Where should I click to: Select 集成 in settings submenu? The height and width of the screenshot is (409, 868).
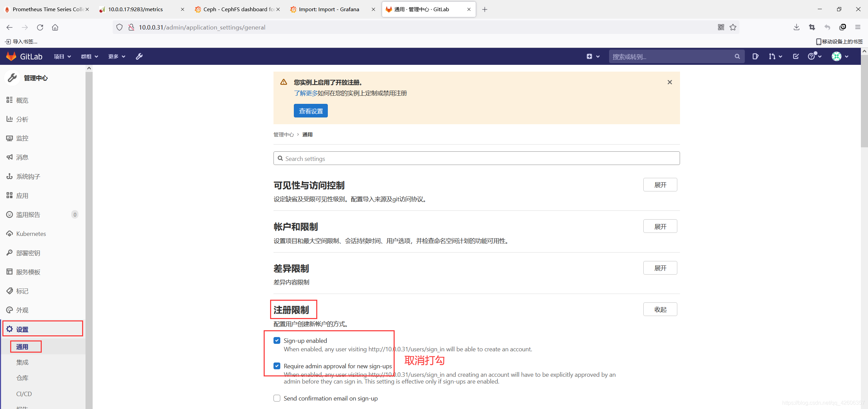22,362
